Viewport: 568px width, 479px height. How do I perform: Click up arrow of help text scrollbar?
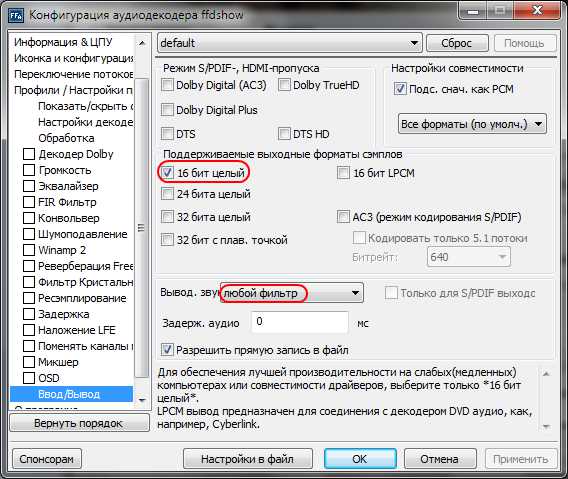(x=547, y=374)
